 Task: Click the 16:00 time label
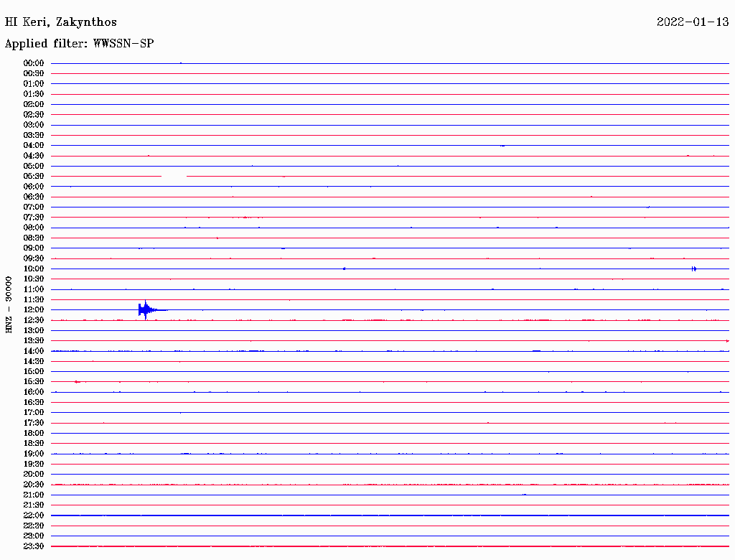[x=34, y=392]
